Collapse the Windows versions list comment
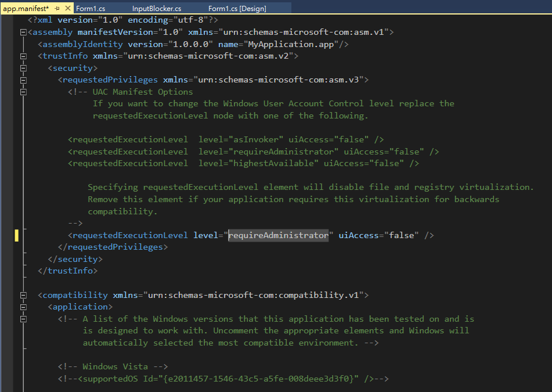 click(x=23, y=319)
